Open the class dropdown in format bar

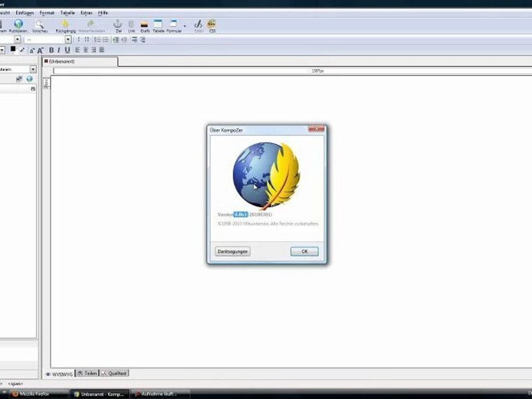(x=68, y=40)
